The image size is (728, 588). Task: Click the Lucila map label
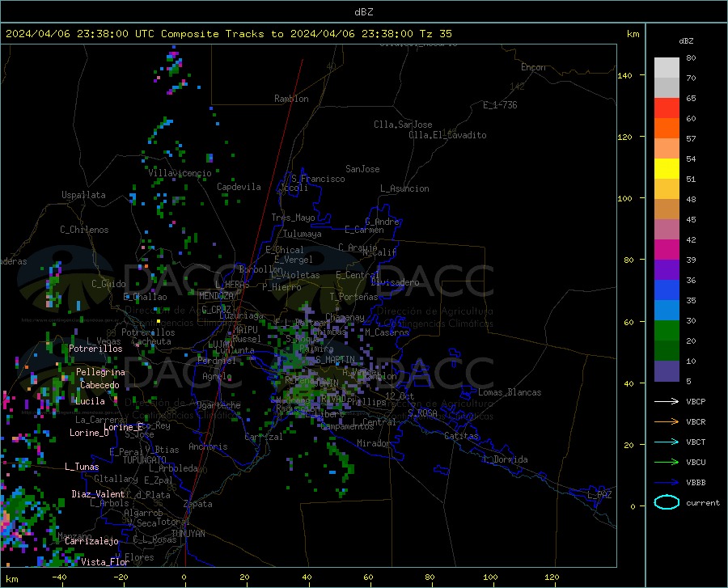click(90, 401)
